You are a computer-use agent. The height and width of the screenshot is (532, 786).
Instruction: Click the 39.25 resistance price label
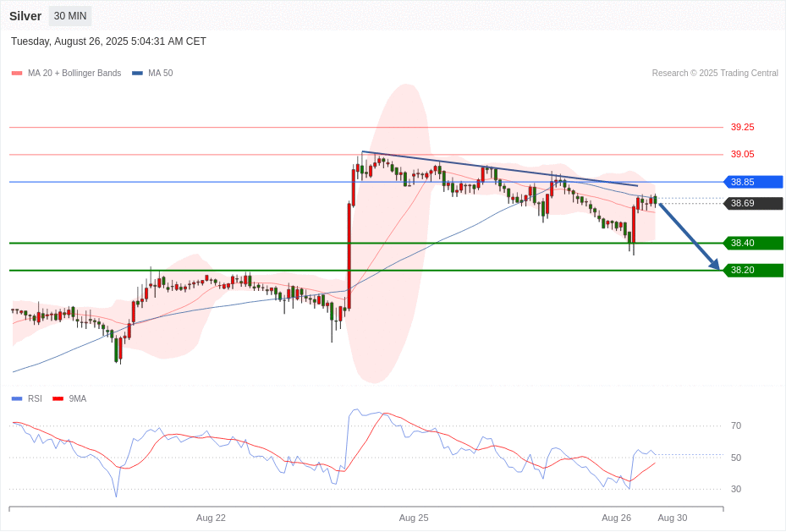742,127
